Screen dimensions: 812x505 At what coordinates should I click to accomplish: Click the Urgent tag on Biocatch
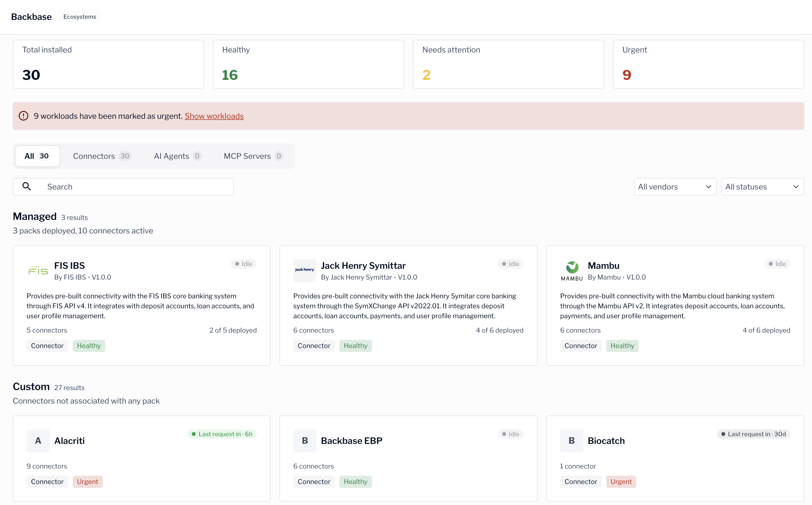[621, 482]
